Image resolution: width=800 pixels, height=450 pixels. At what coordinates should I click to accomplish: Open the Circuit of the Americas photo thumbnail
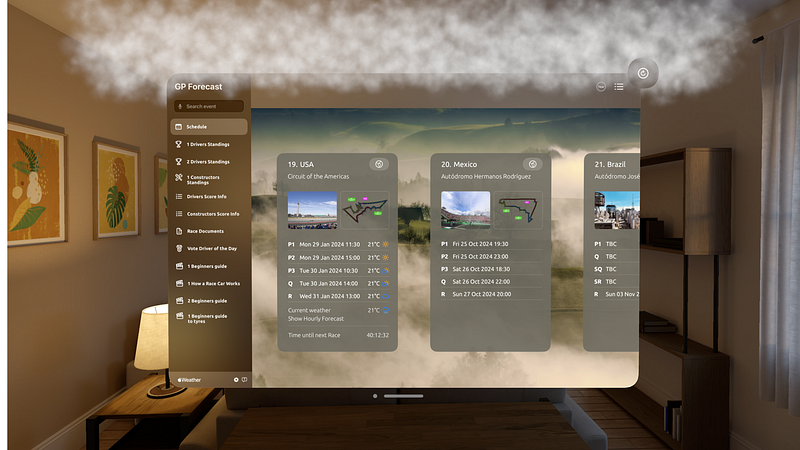[x=312, y=210]
